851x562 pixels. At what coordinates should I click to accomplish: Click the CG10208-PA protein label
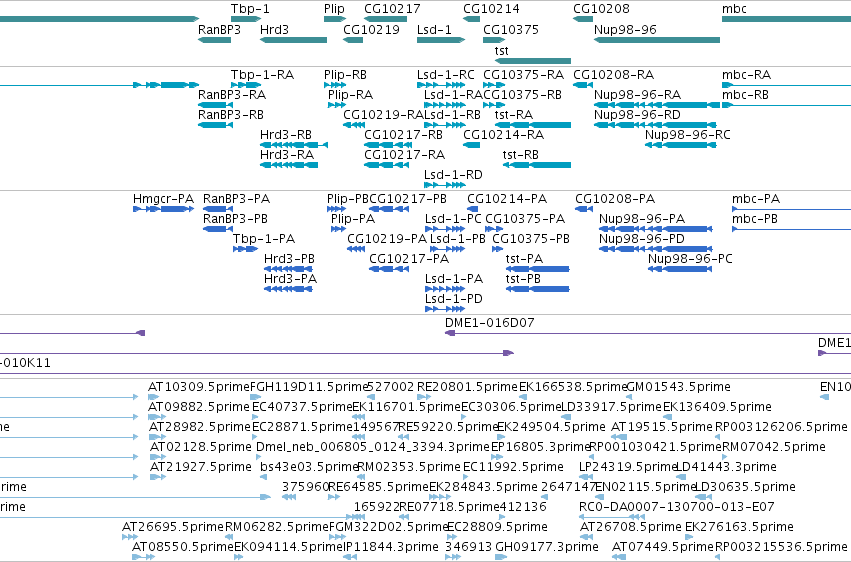pos(615,199)
